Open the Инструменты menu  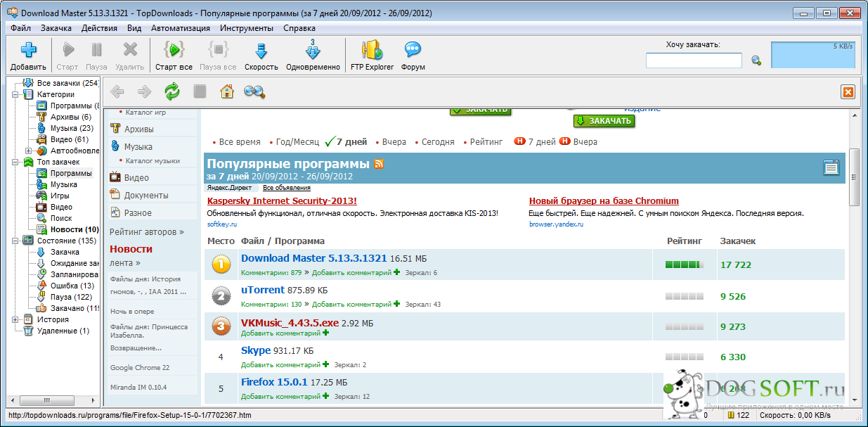pos(247,28)
